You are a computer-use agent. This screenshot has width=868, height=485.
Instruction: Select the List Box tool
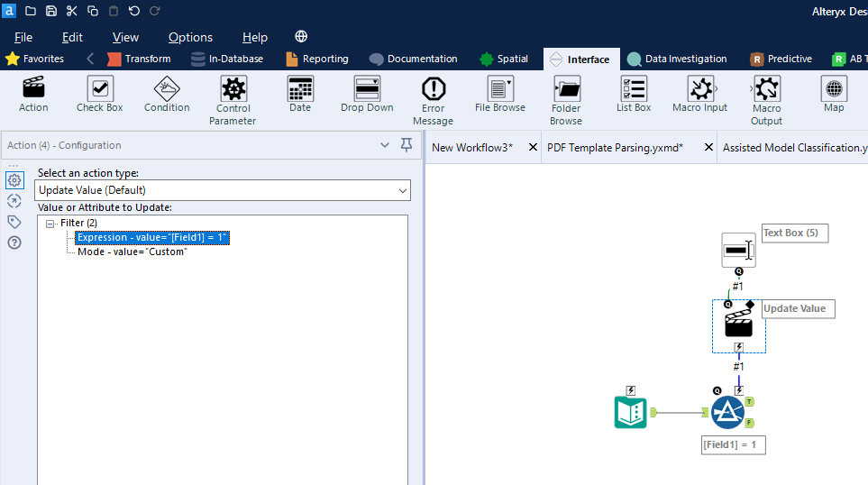point(634,95)
